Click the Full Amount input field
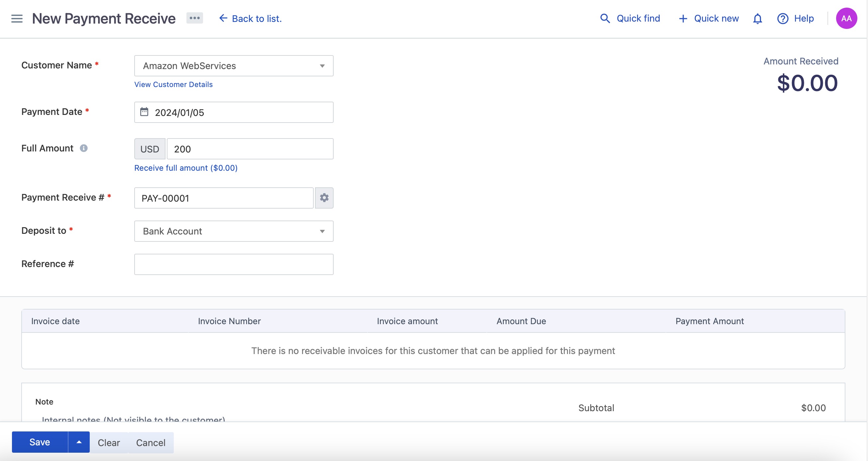This screenshot has height=461, width=868. click(x=250, y=149)
